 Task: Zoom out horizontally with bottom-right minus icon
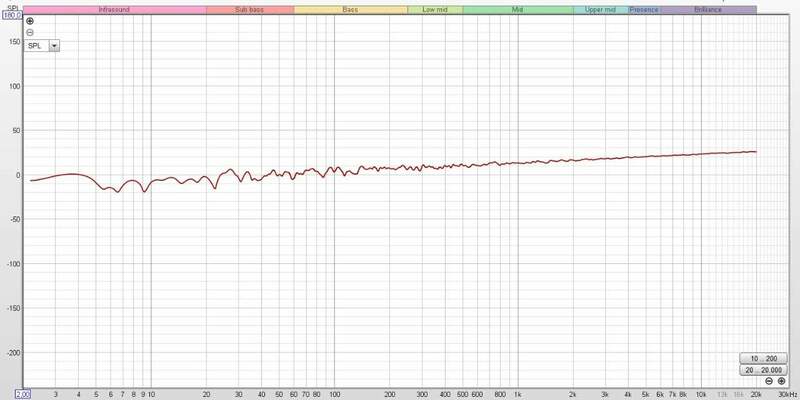click(x=768, y=381)
